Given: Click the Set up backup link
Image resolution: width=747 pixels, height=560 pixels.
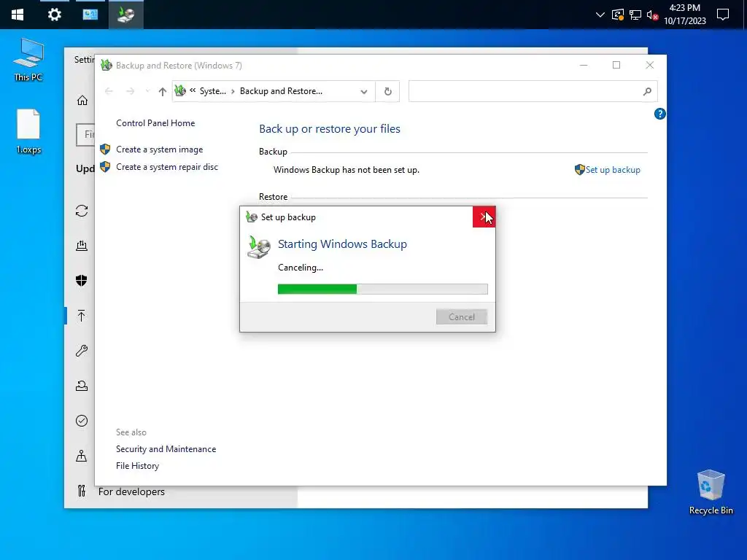Looking at the screenshot, I should coord(613,170).
